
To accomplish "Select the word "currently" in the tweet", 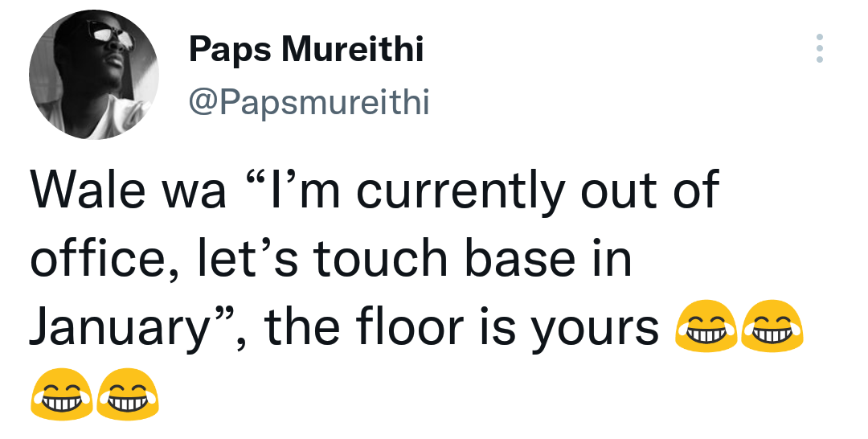I will pyautogui.click(x=461, y=191).
